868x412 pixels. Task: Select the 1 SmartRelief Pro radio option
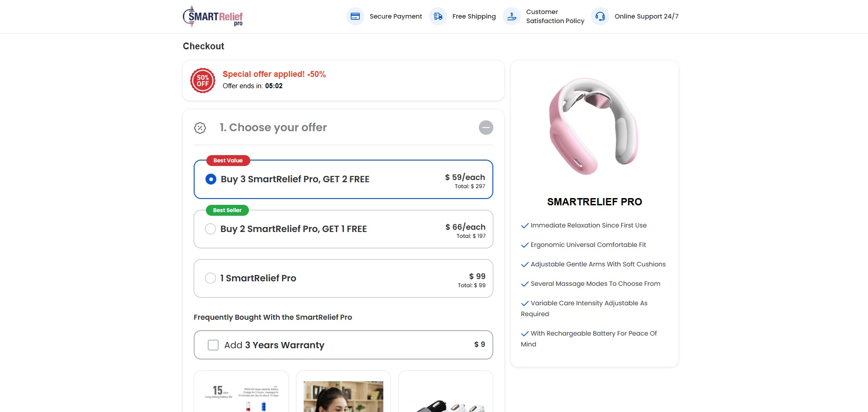coord(210,278)
